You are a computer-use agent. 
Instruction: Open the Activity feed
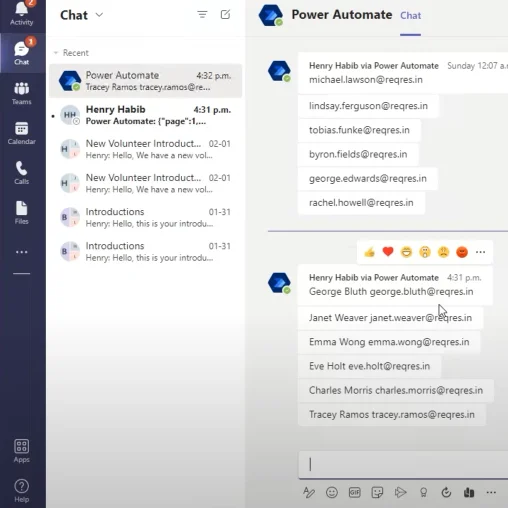[21, 14]
